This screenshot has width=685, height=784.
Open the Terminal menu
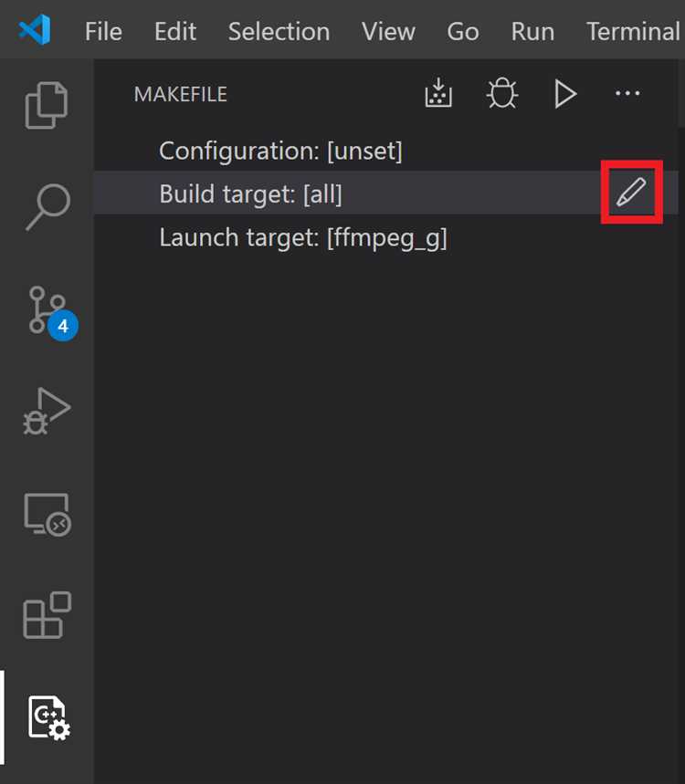(632, 31)
